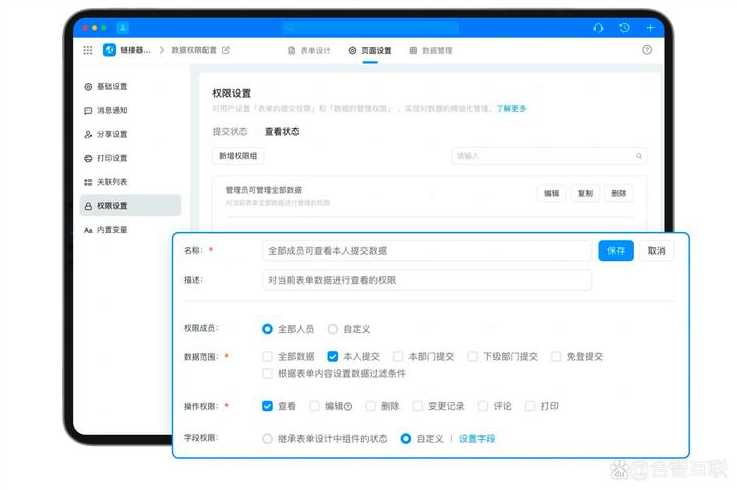737x490 pixels.
Task: Click the blue app logo icon
Action: [x=110, y=50]
